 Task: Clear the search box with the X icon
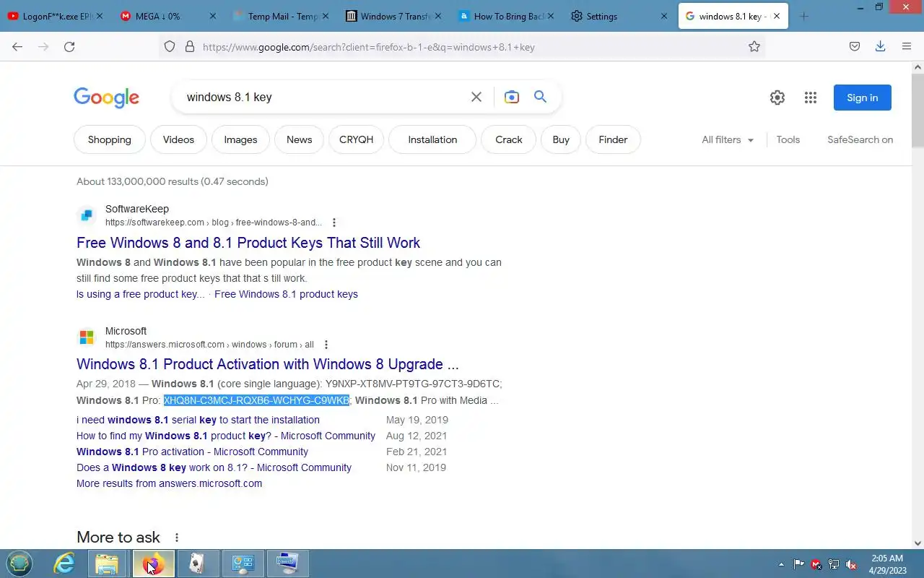476,97
